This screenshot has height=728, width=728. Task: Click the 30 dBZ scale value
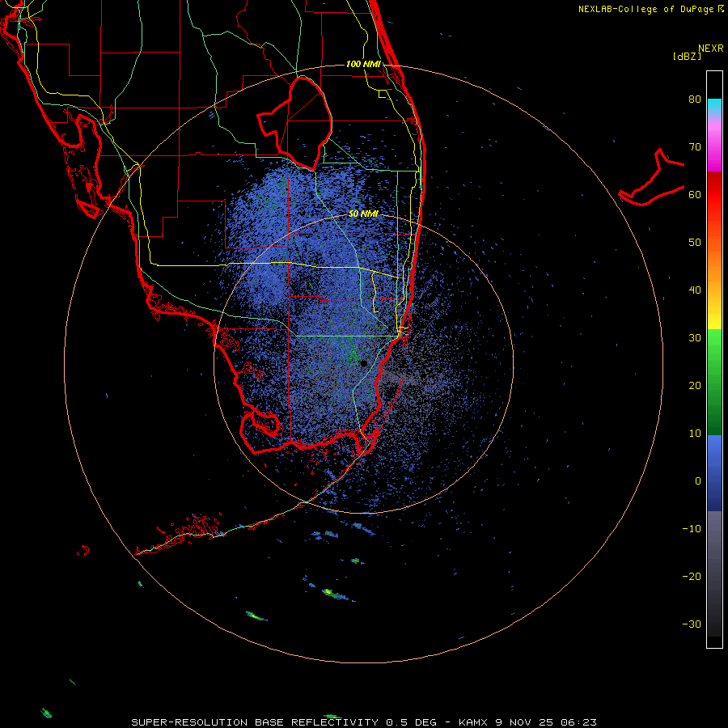(695, 337)
